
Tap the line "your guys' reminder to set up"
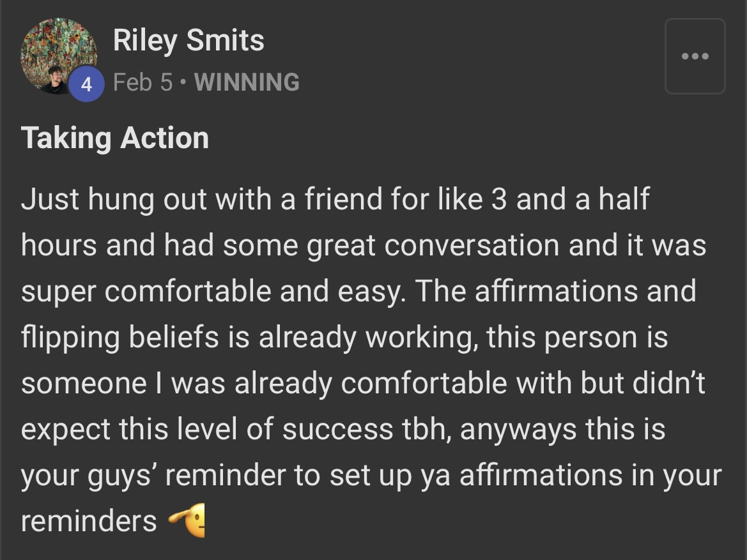click(x=371, y=475)
